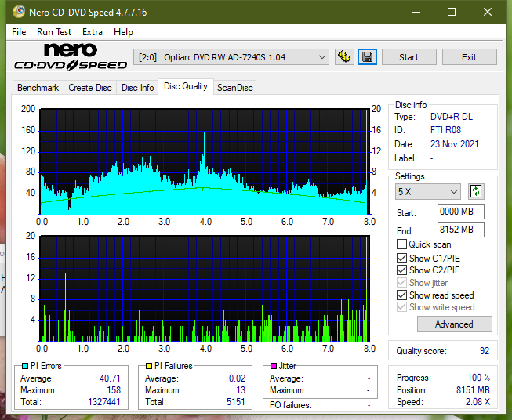Click PI Failures average 0.02 value
512x420 pixels.
click(237, 378)
